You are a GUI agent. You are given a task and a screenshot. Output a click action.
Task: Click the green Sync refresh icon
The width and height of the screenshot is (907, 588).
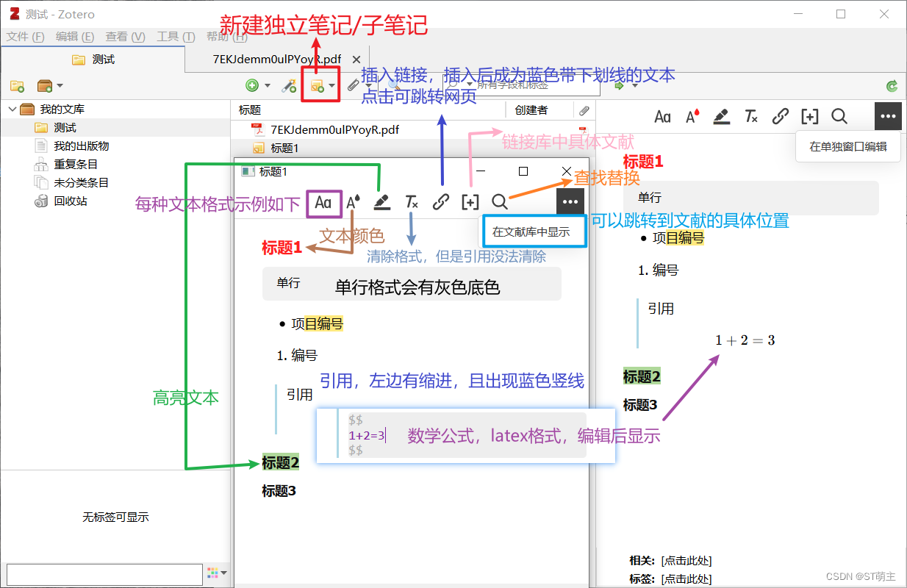[892, 86]
